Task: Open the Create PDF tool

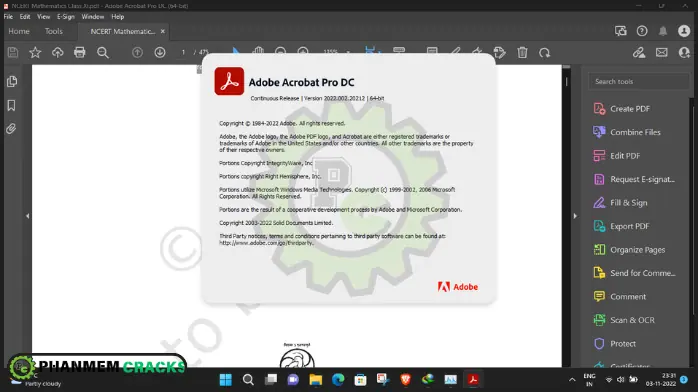Action: (x=621, y=109)
